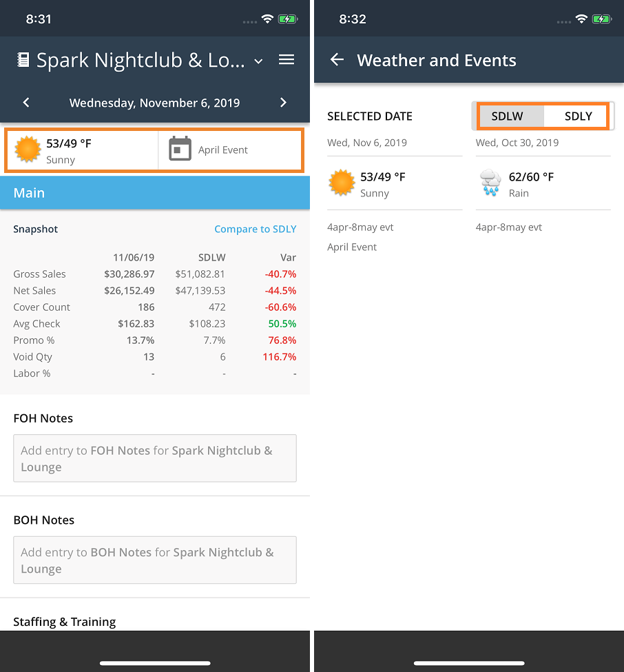Image resolution: width=624 pixels, height=672 pixels.
Task: Click the FOH Notes entry field
Action: tap(155, 458)
